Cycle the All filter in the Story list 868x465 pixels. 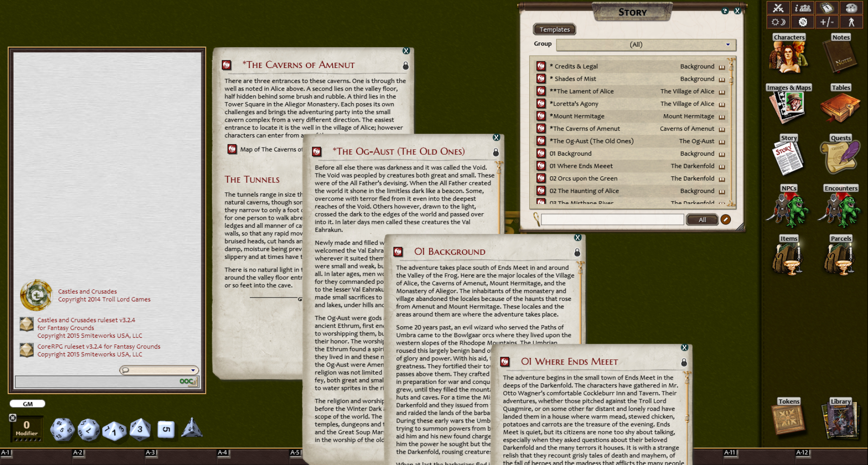click(702, 220)
